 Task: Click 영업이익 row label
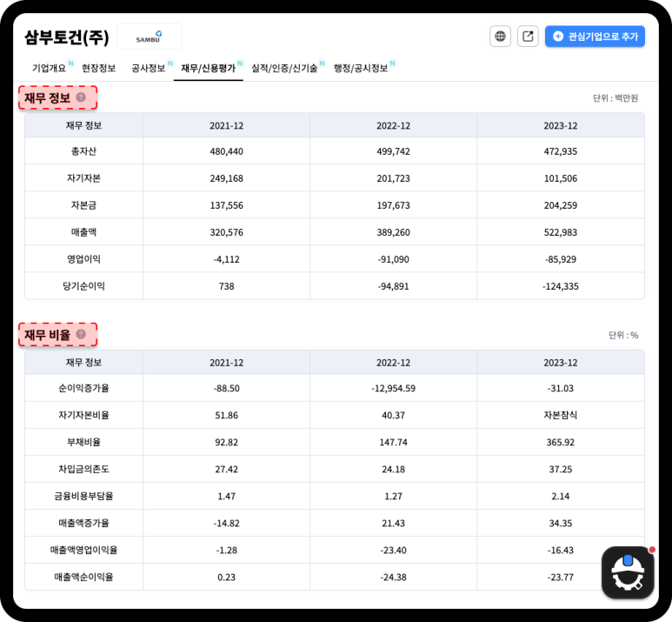tap(83, 259)
